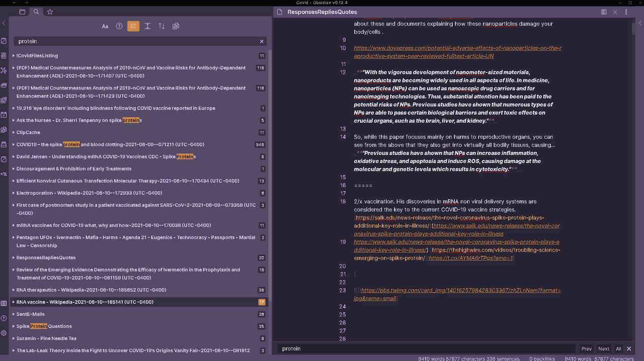Expand the right sidebar chevron
This screenshot has width=644, height=361.
[640, 23]
